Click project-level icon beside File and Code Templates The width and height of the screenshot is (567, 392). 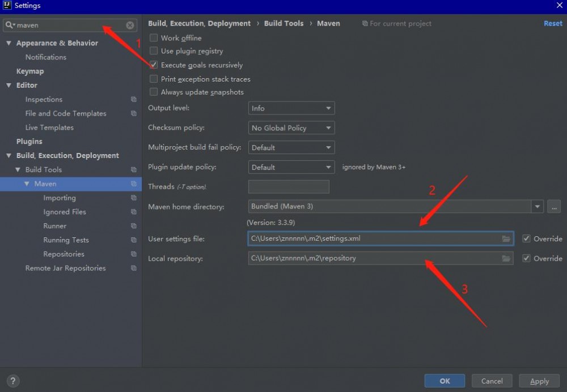coord(133,113)
